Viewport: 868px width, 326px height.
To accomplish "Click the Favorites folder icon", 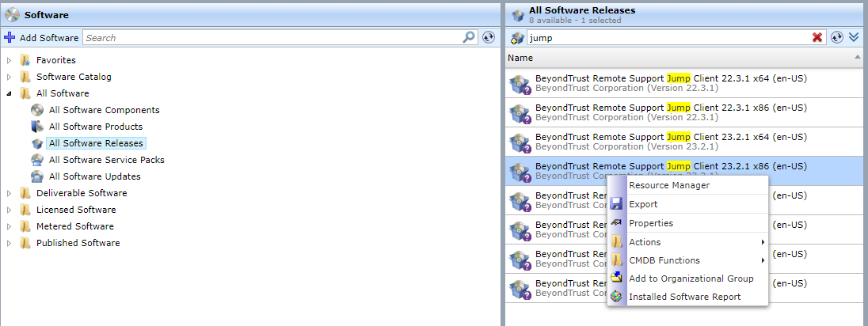I will point(25,60).
